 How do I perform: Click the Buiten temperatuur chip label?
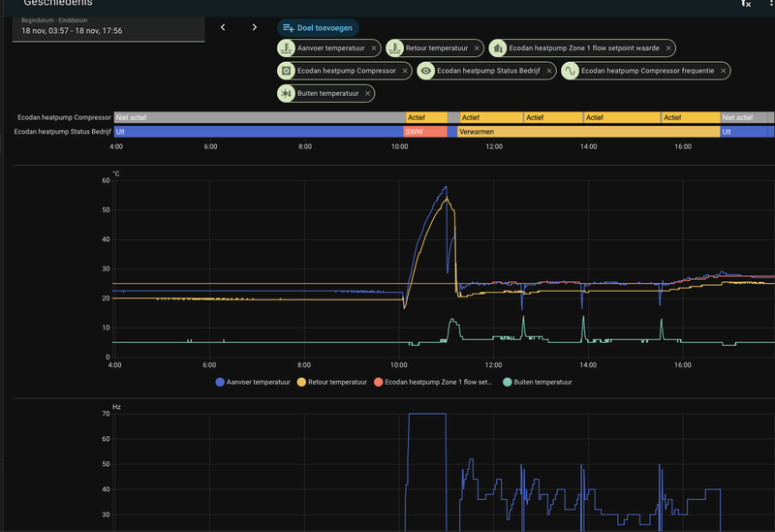coord(327,93)
